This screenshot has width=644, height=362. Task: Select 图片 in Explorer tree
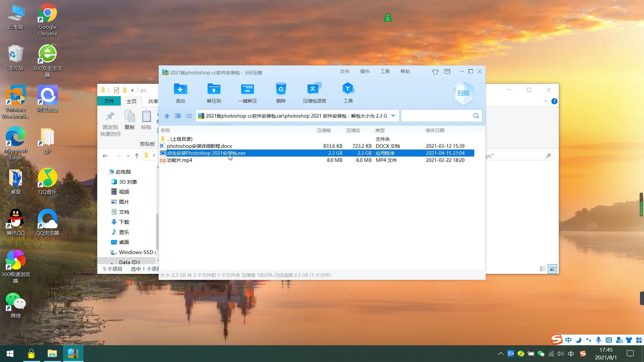[120, 202]
